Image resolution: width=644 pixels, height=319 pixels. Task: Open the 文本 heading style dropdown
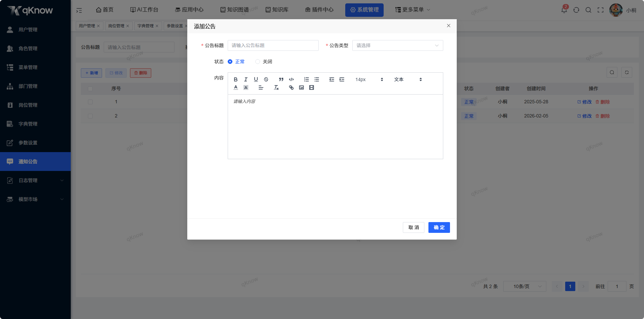[x=408, y=79]
